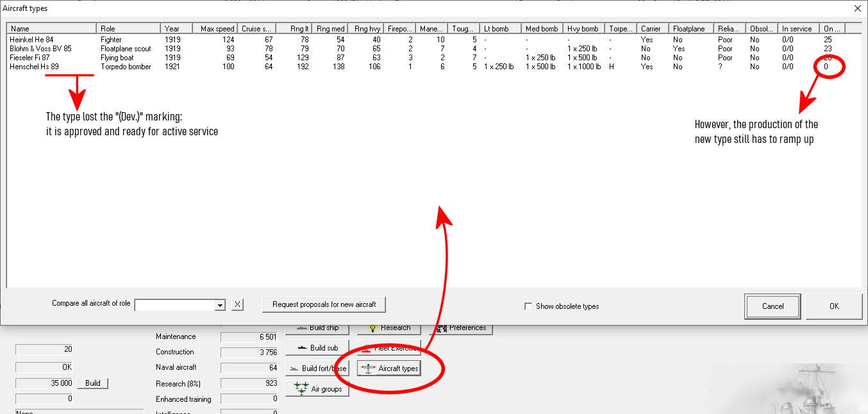Open Aircraft types via plane icon
This screenshot has width=868, height=414.
tap(368, 368)
